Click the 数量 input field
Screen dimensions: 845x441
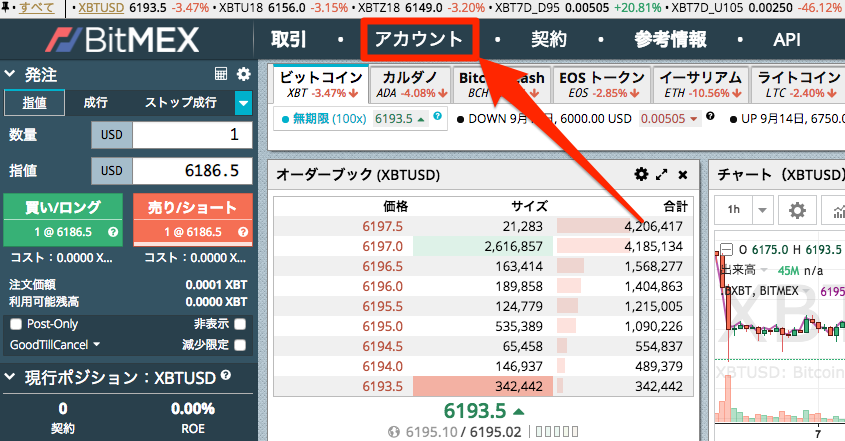click(192, 135)
